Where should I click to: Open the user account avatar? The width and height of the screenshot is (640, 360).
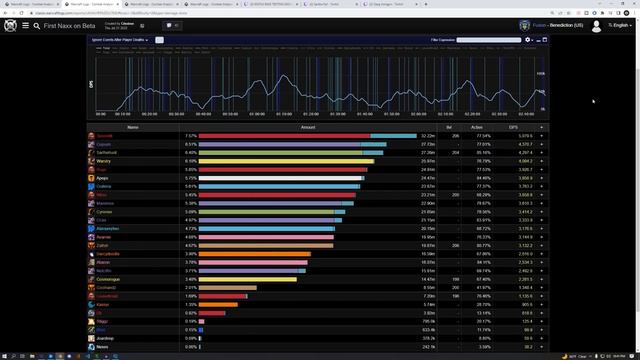(596, 26)
